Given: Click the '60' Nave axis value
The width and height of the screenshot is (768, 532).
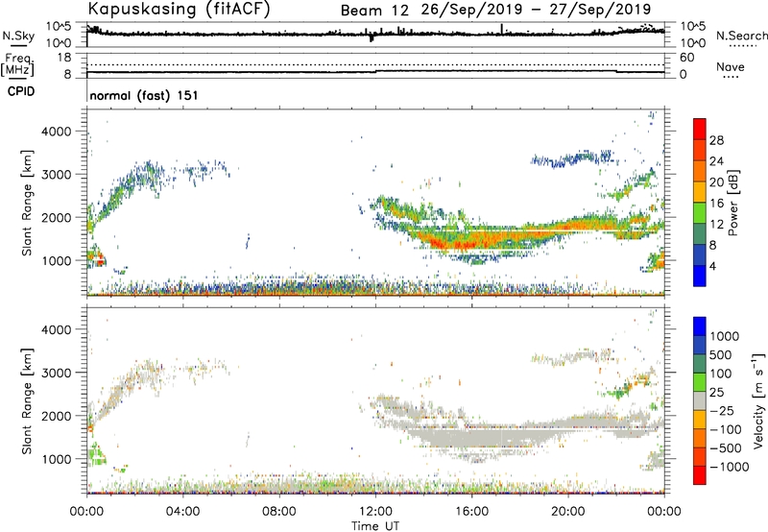Looking at the screenshot, I should click(686, 58).
